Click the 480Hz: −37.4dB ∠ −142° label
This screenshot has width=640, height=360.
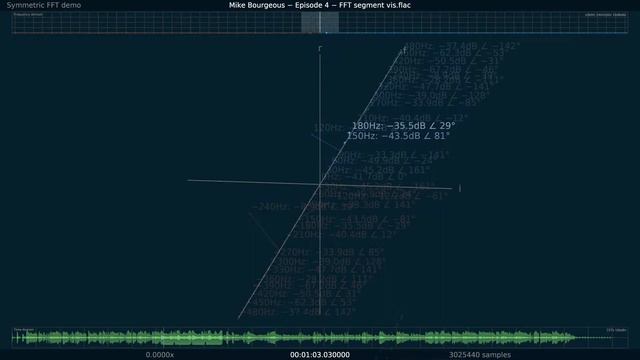click(461, 46)
